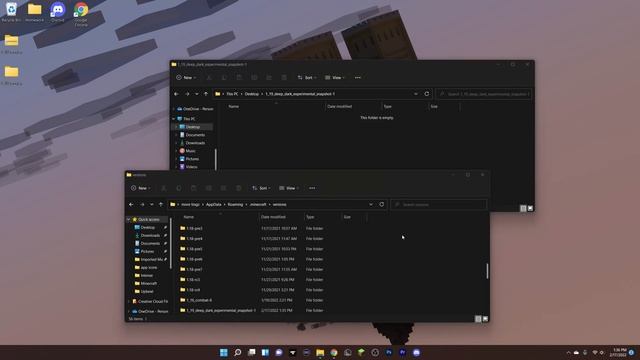Click This PC in snapshot-1 window breadcrumb
This screenshot has width=640, height=360.
232,94
